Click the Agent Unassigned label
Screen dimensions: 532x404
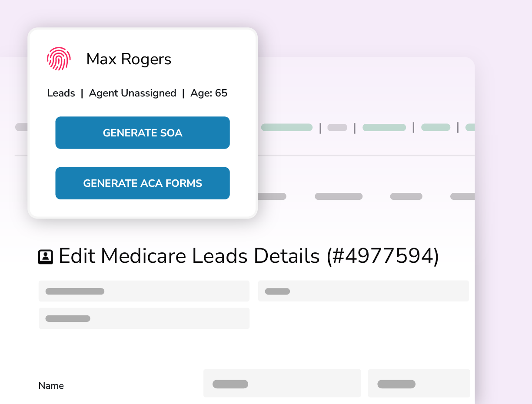point(133,93)
